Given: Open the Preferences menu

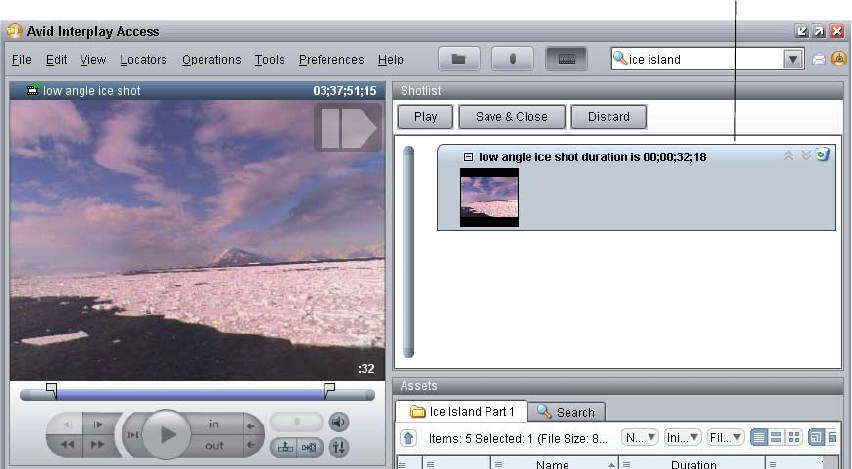Looking at the screenshot, I should (331, 60).
